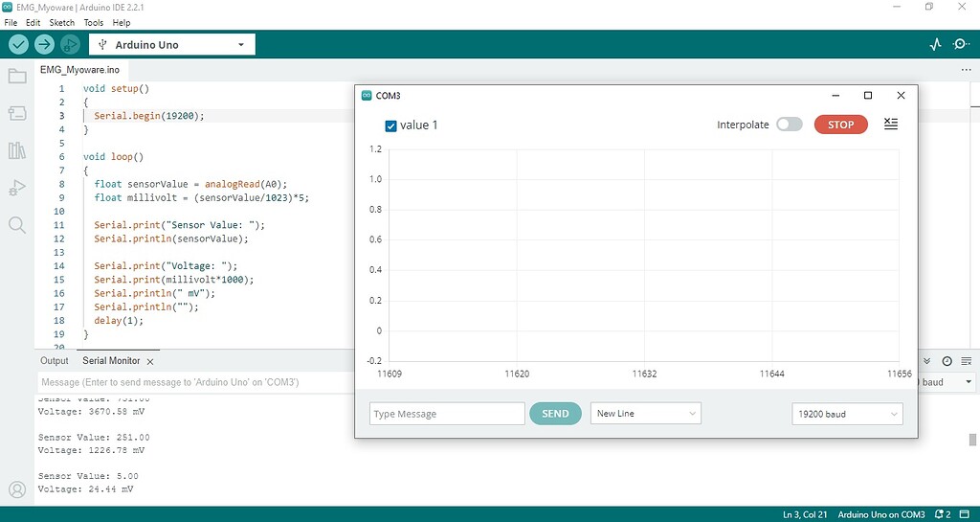980x522 pixels.
Task: Open the Tools menu
Action: coord(94,22)
